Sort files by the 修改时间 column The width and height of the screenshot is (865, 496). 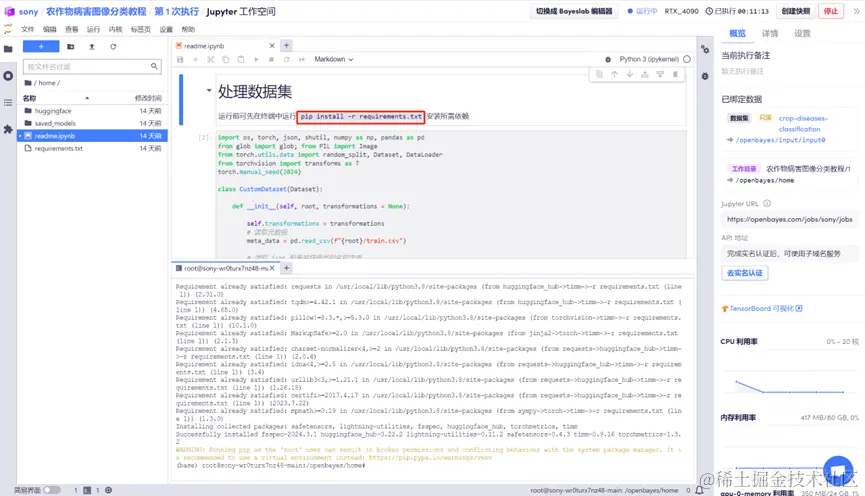148,98
